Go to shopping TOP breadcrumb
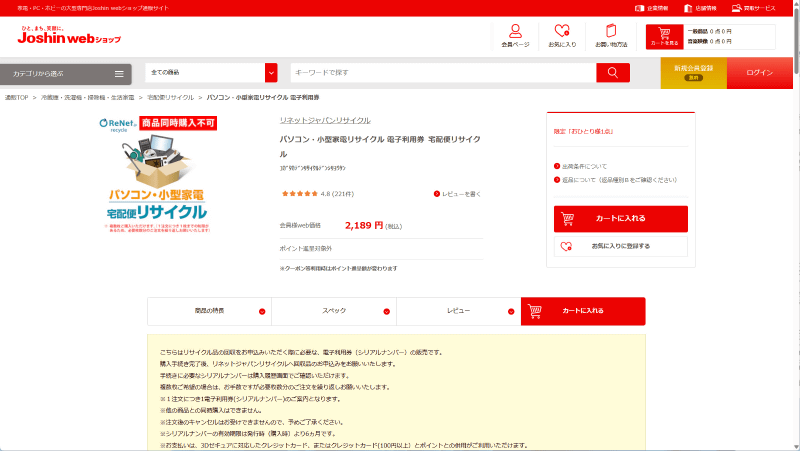The width and height of the screenshot is (800, 451). pos(16,97)
